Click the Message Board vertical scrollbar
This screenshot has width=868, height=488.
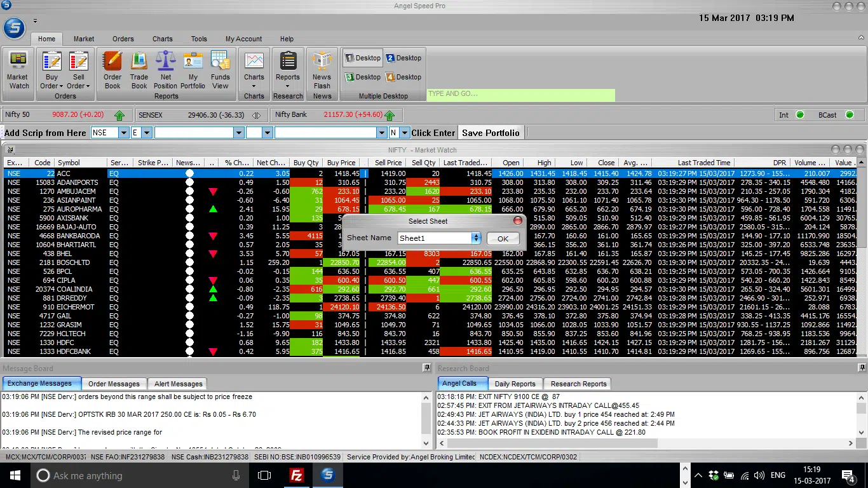coord(426,420)
